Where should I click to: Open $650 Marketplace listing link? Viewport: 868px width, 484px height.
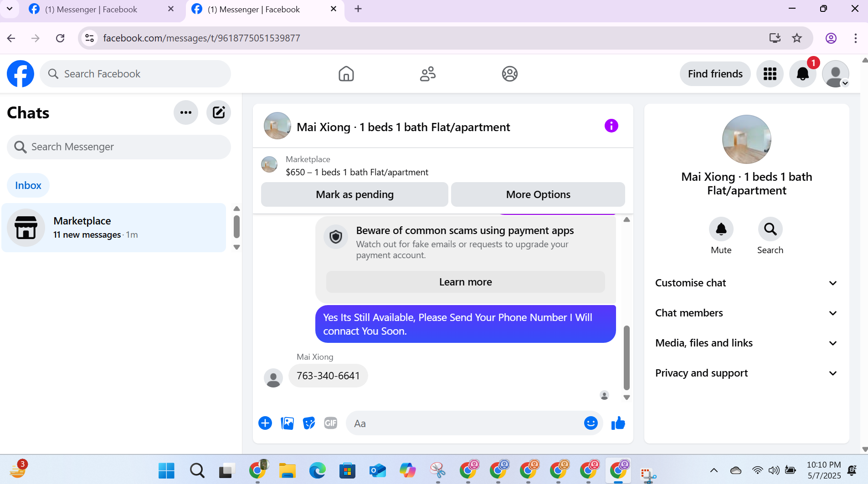[357, 172]
